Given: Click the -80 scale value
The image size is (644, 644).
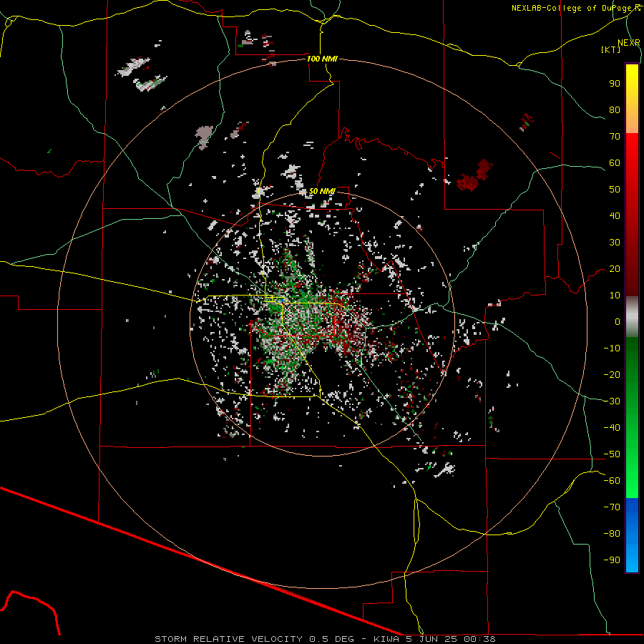Looking at the screenshot, I should coord(612,534).
